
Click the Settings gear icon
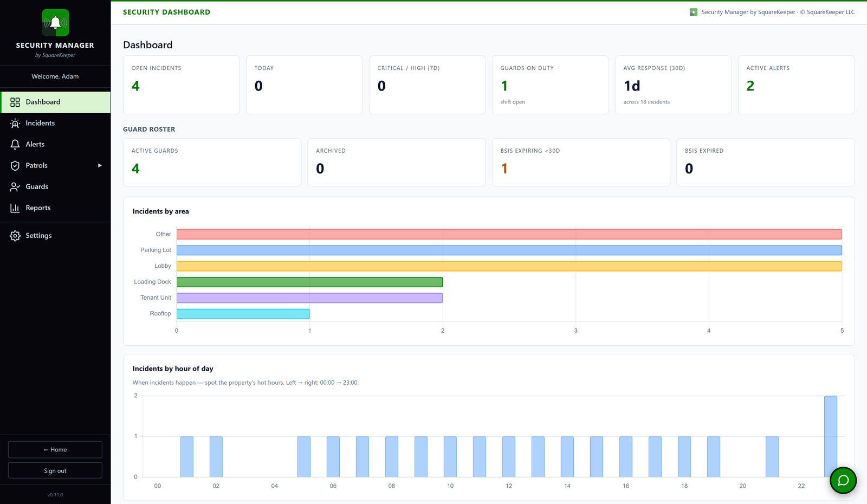[x=15, y=236]
